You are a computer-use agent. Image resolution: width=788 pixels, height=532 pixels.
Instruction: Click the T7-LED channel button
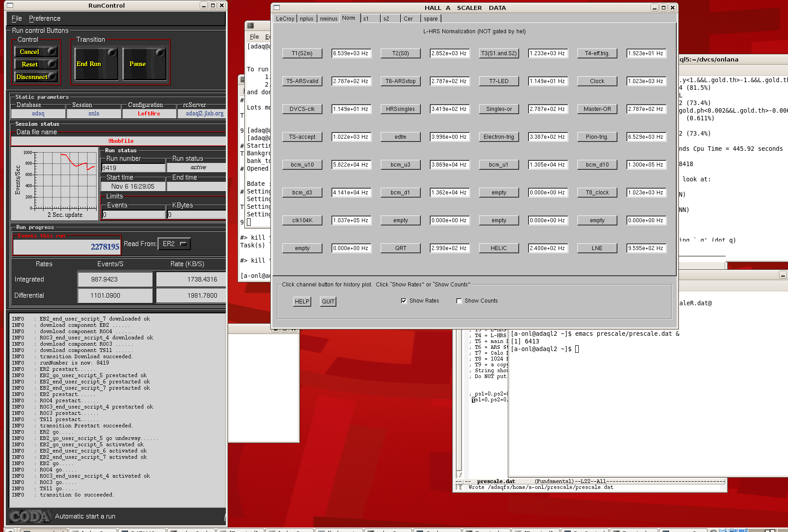(x=499, y=81)
